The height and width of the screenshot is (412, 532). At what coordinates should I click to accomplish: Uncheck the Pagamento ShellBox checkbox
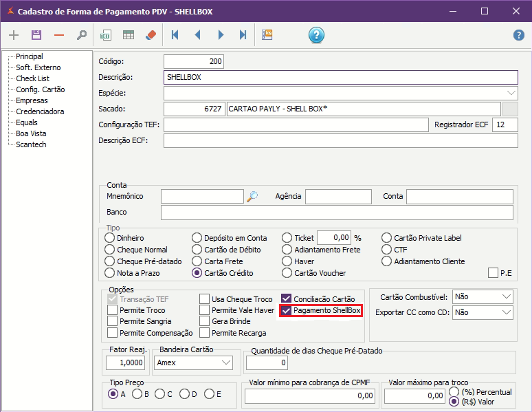click(287, 311)
